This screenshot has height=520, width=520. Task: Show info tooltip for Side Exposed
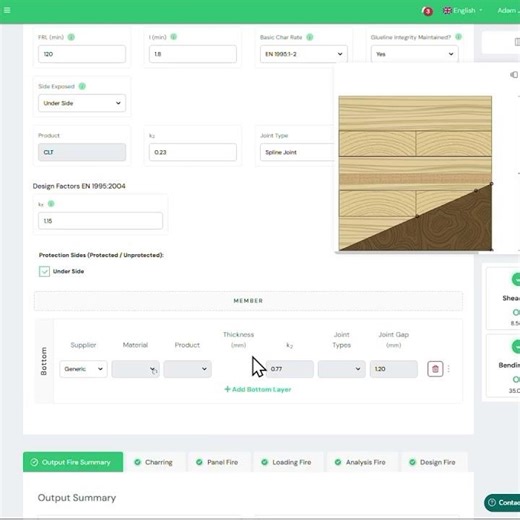point(82,86)
